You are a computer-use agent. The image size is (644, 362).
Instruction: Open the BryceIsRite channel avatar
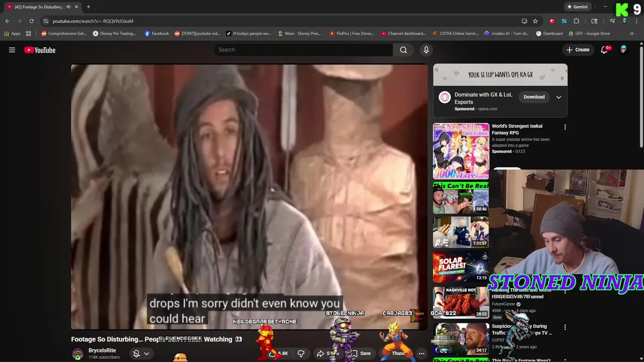77,353
